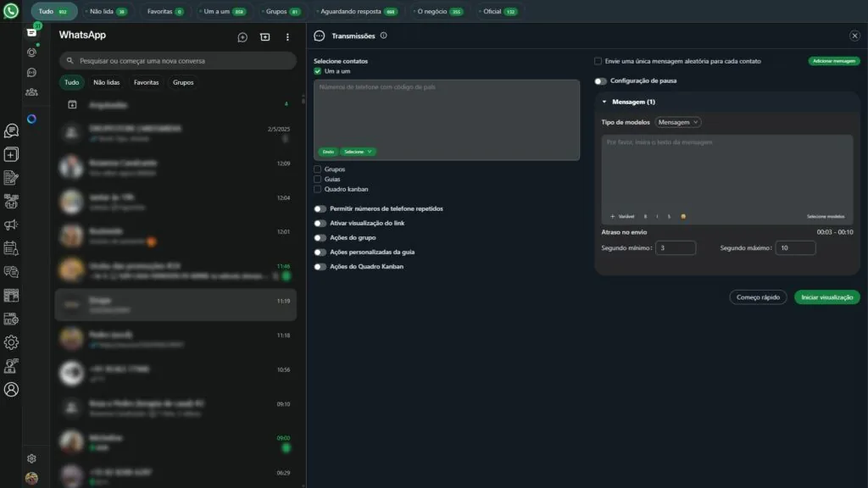Open the three-dot menu in WhatsApp header

287,37
